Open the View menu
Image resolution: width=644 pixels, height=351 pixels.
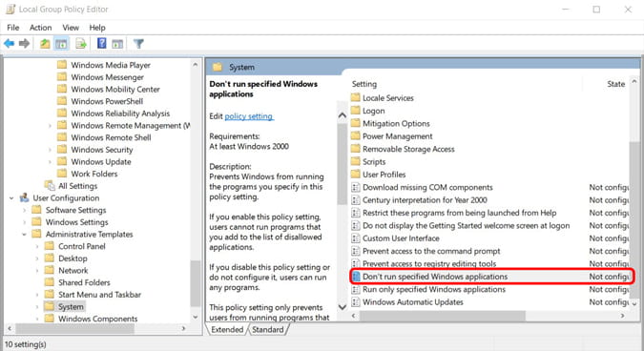click(x=71, y=28)
